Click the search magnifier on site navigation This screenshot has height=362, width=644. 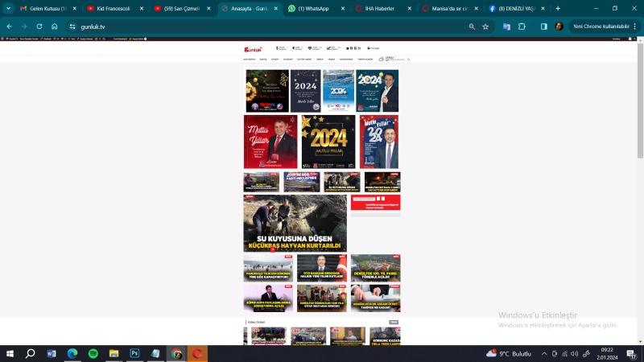coord(408,59)
